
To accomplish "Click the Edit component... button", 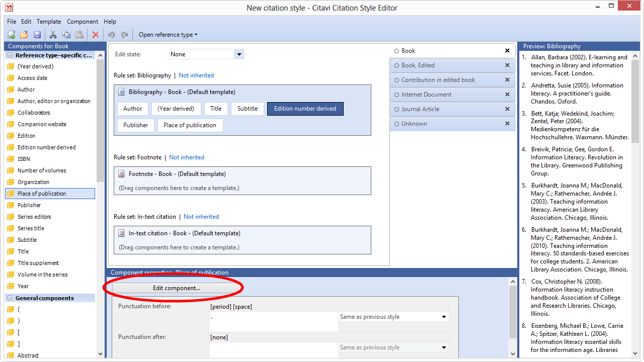I will 177,288.
